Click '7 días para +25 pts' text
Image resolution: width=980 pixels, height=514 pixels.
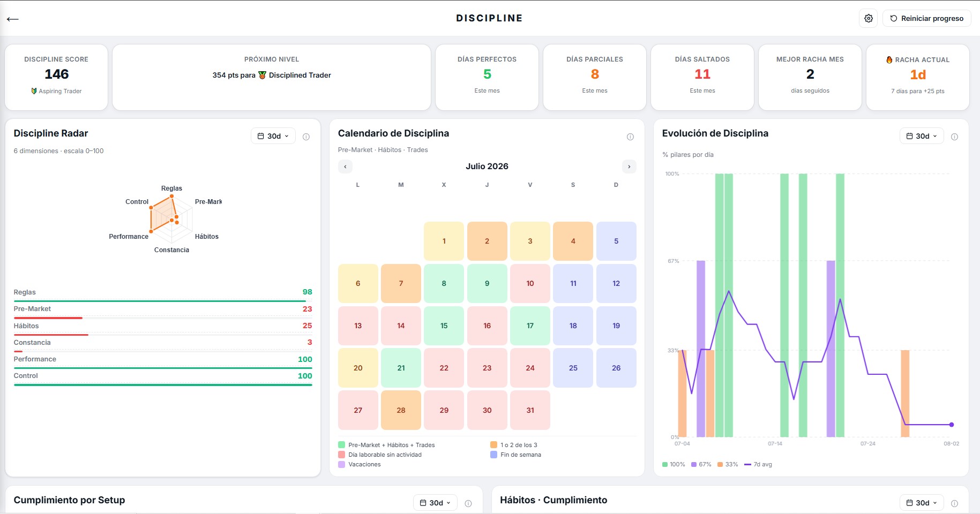918,91
